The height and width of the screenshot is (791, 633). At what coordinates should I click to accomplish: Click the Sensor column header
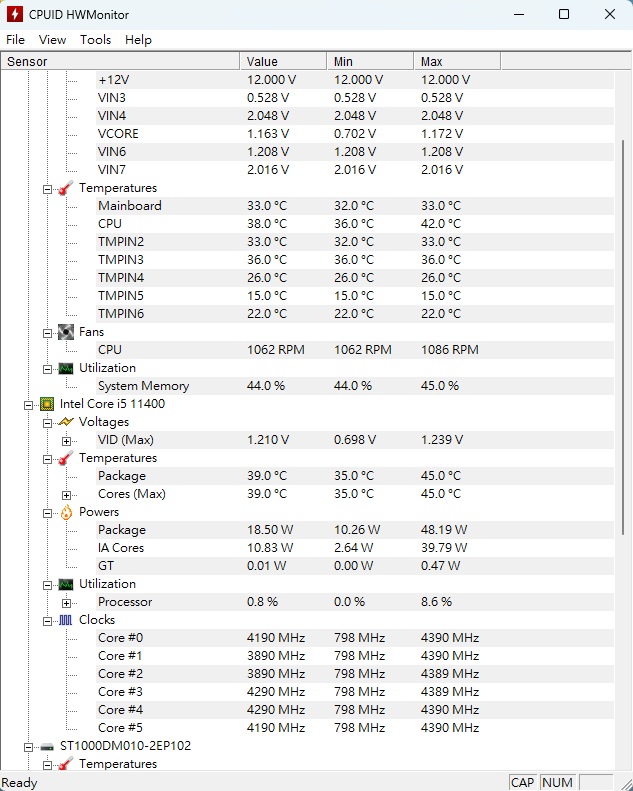[x=120, y=62]
